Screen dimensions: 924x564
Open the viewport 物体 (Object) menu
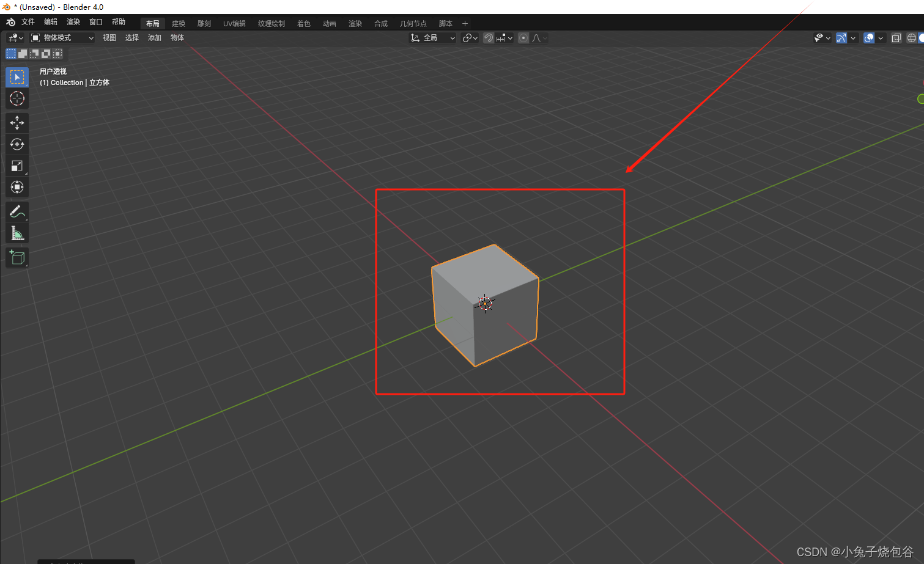(177, 38)
